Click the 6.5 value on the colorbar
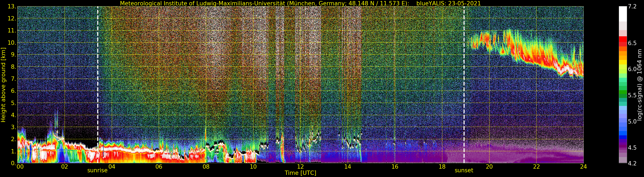644x177 pixels. (x=632, y=43)
